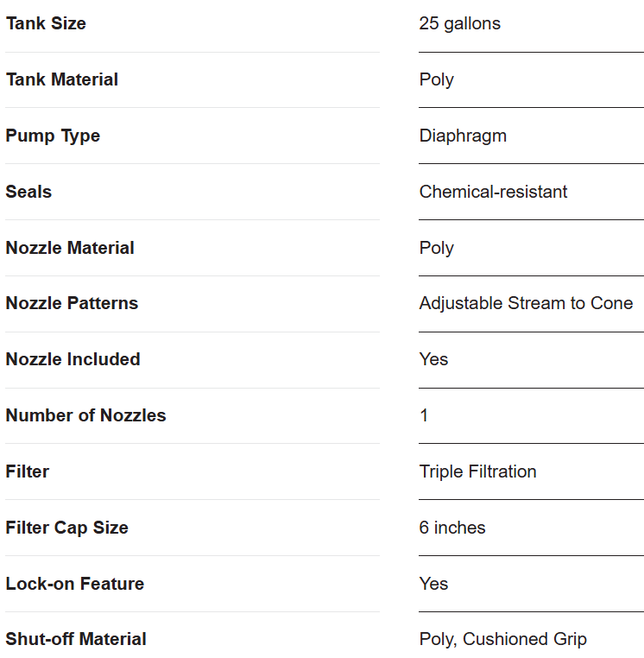Select the Triple Filtration value
This screenshot has height=658, width=644.
pyautogui.click(x=478, y=471)
